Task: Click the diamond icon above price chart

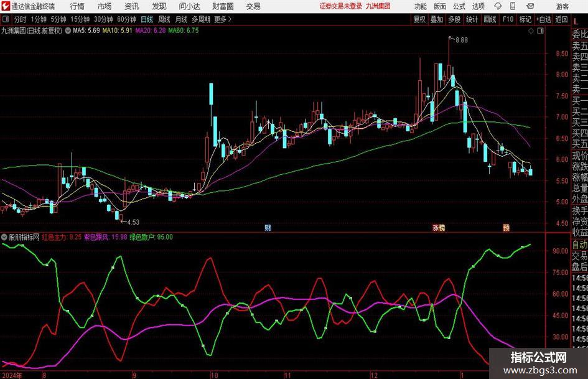Action: coord(531,31)
